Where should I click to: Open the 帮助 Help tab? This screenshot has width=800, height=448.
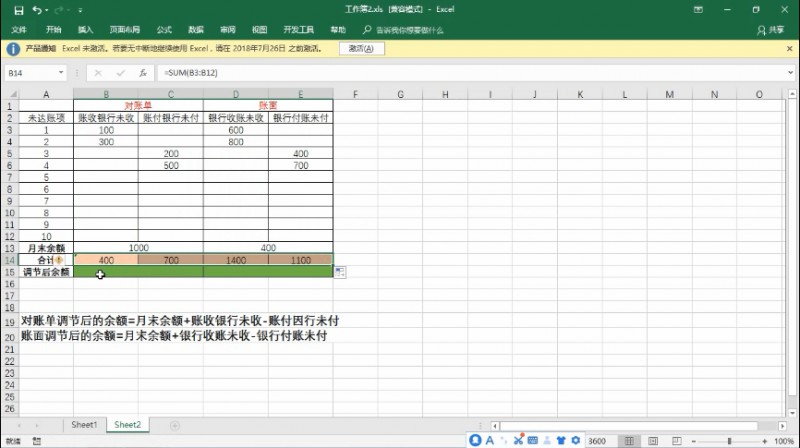point(338,30)
